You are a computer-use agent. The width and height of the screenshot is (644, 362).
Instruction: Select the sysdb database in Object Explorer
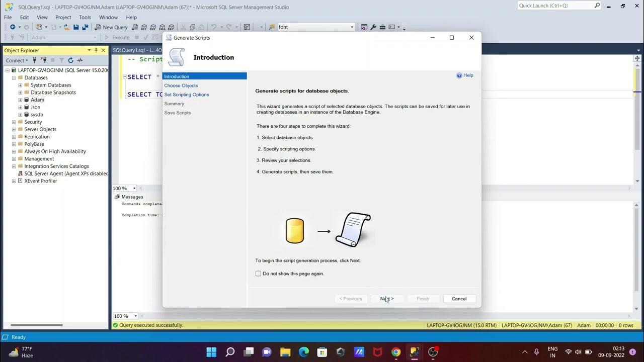pos(37,115)
